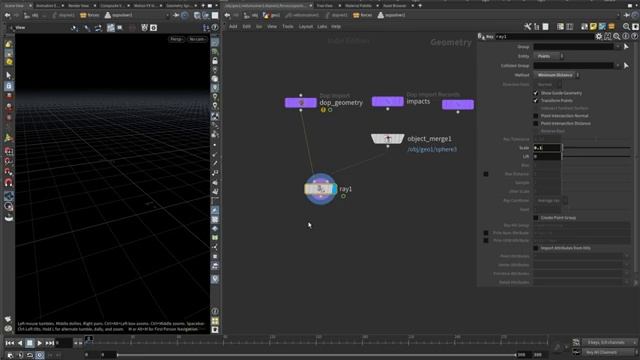Click the H icon in ray1 parameter header
The height and width of the screenshot is (360, 640).
(608, 36)
